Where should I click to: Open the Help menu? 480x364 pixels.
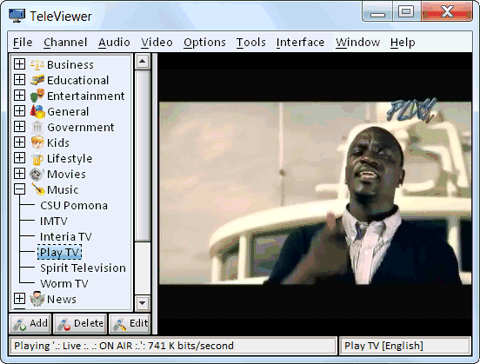403,42
